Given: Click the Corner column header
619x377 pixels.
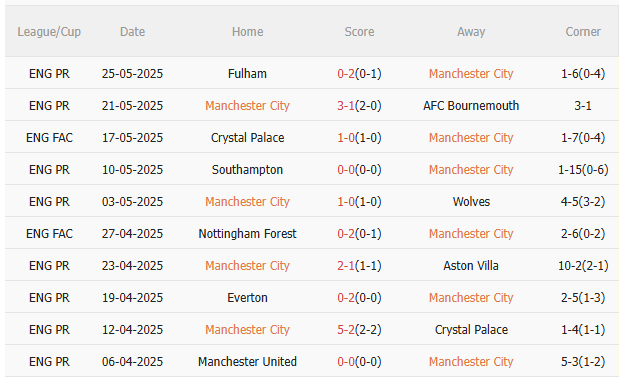Looking at the screenshot, I should [583, 32].
